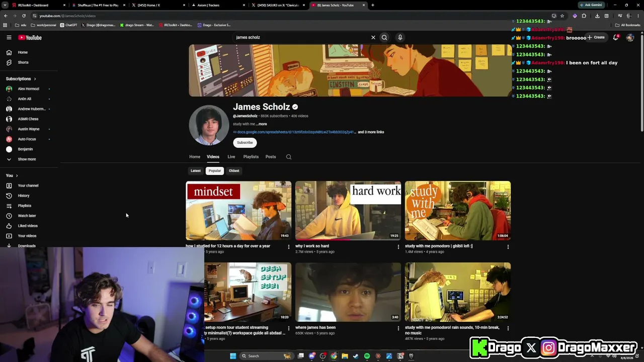This screenshot has height=362, width=644.
Task: Open options for the setup room tour video
Action: pos(289,328)
